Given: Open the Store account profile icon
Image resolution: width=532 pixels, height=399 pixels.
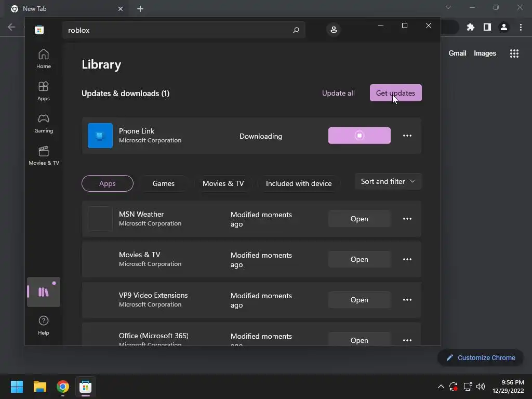Looking at the screenshot, I should pos(334,30).
